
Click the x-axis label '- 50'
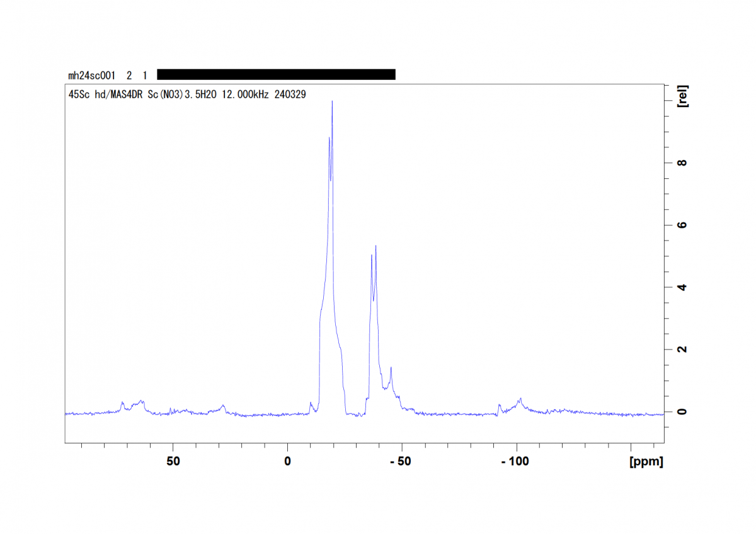coord(400,462)
